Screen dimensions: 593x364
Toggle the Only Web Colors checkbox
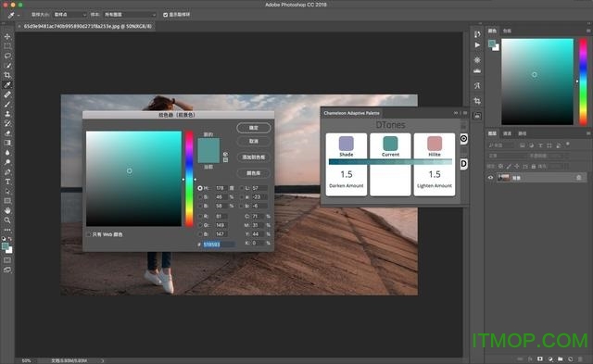click(x=89, y=234)
